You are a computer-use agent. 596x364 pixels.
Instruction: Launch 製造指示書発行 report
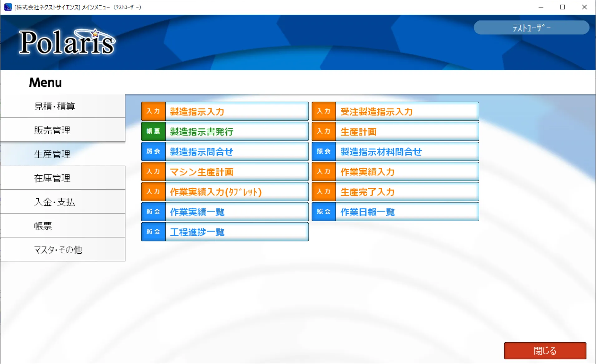coord(225,132)
